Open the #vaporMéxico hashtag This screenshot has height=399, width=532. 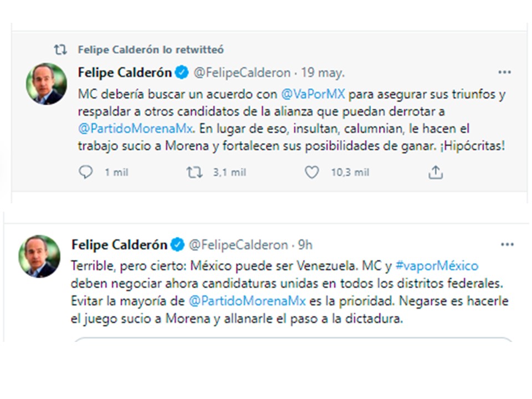click(x=437, y=266)
